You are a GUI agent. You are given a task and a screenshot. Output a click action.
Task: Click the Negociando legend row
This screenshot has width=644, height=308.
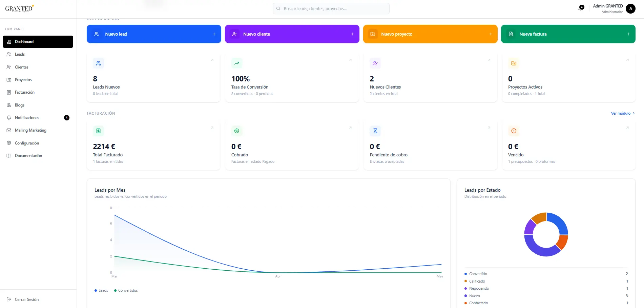(x=546, y=288)
